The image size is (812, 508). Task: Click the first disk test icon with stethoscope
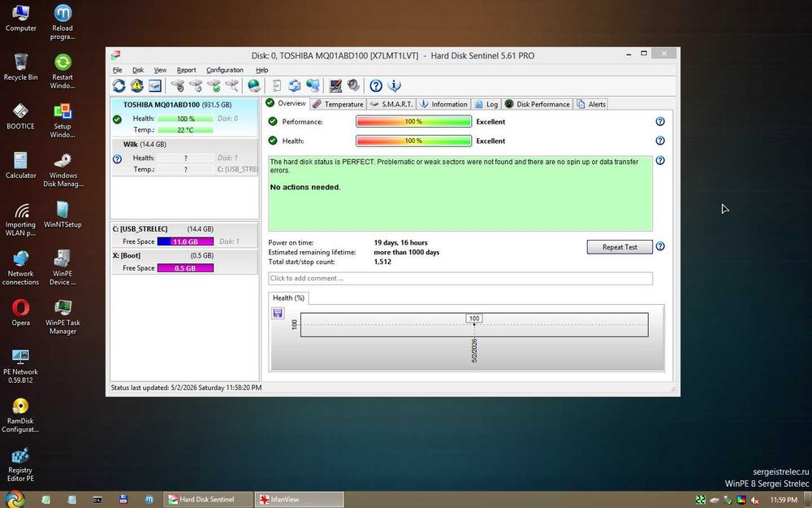pos(178,85)
